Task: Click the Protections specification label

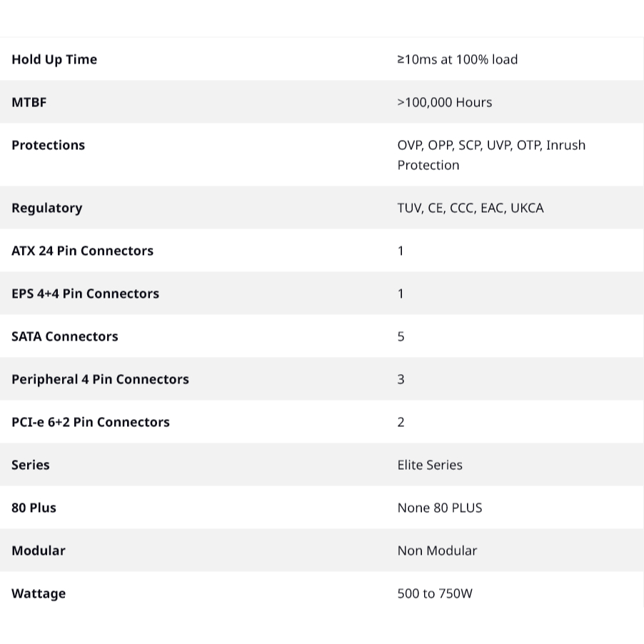Action: click(x=48, y=145)
